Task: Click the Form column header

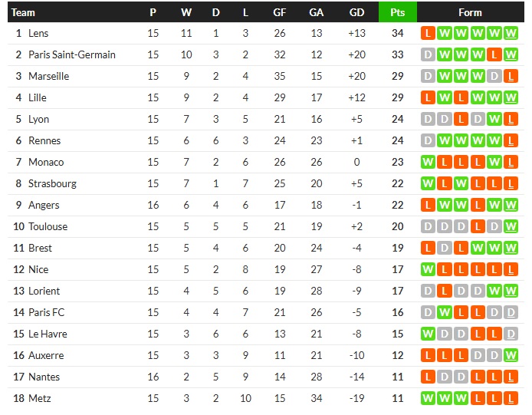Action: [470, 12]
